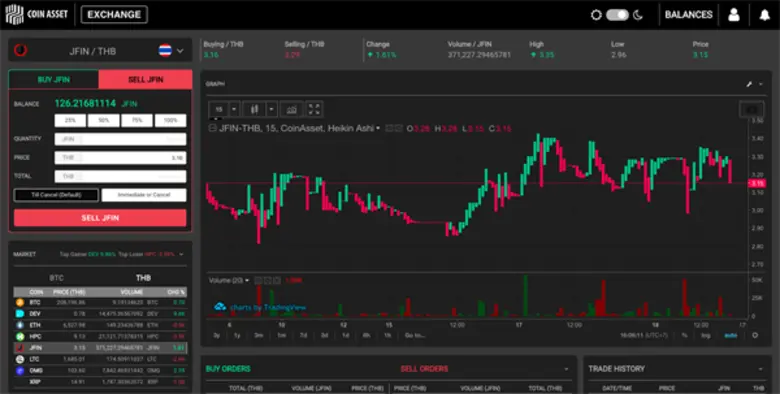Select Immediate or Cancel order type
This screenshot has height=394, width=780.
pos(144,195)
